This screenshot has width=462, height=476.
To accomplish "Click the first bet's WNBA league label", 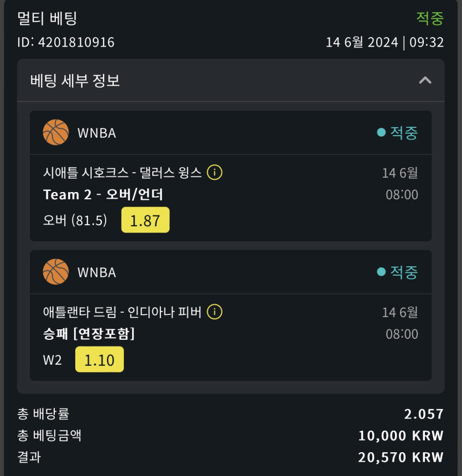I will click(97, 133).
